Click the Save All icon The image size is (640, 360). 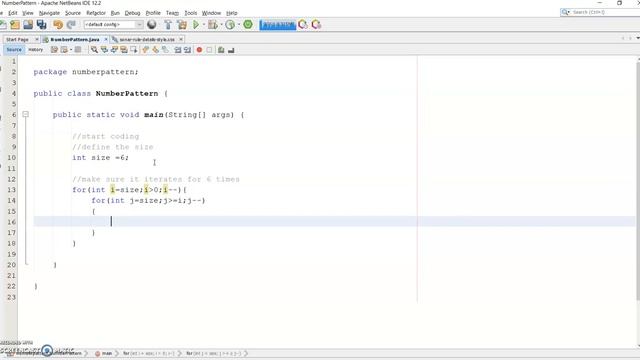pyautogui.click(x=41, y=24)
